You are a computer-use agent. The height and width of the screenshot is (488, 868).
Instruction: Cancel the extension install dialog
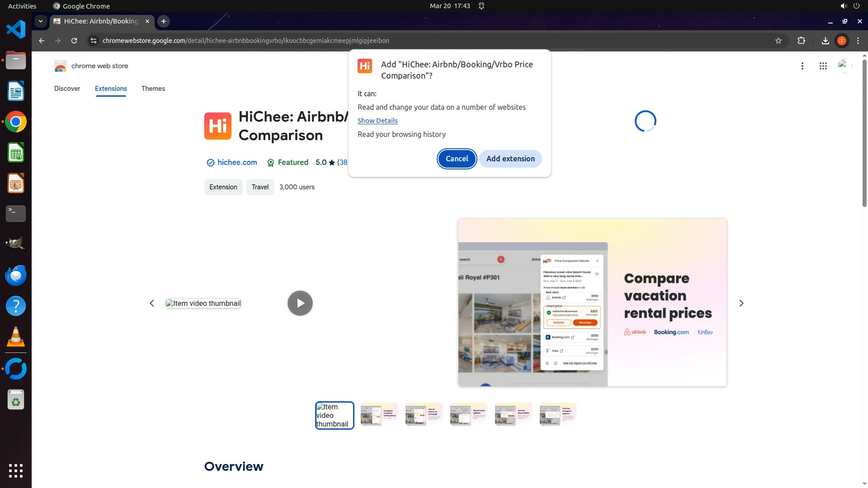[x=457, y=159]
